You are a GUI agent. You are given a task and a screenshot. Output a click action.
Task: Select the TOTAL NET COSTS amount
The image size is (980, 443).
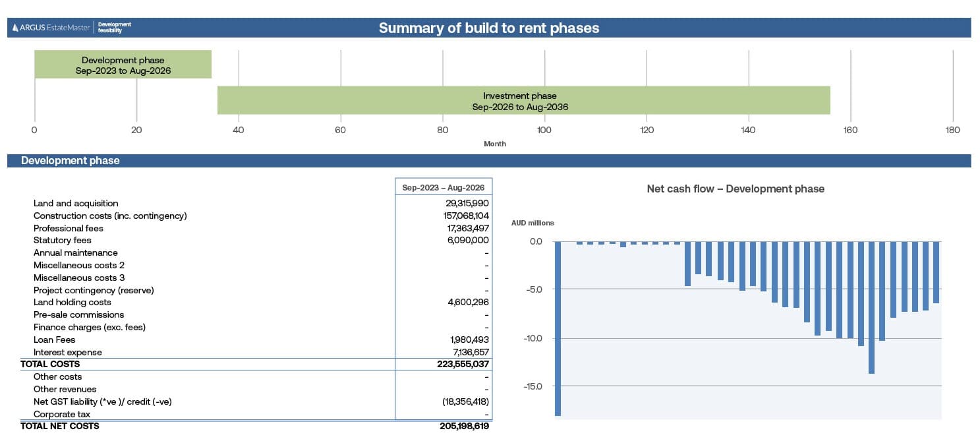point(464,426)
